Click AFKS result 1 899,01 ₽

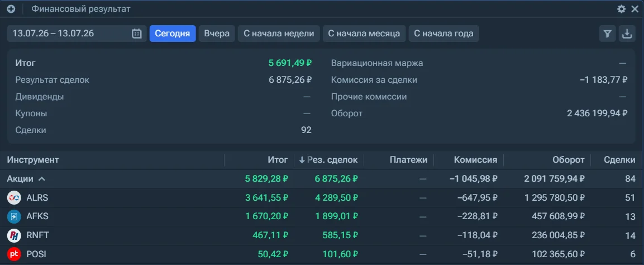(337, 216)
